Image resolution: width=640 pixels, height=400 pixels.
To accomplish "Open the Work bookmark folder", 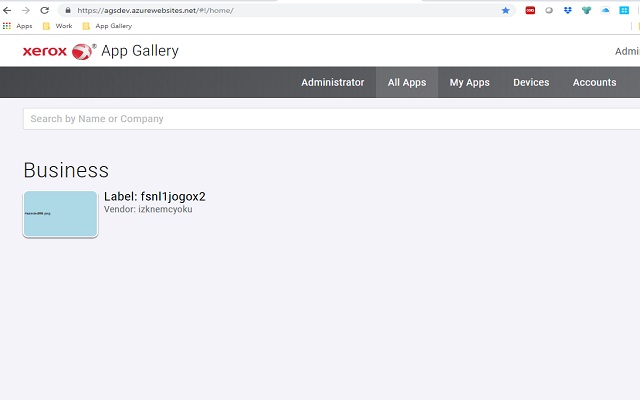I will (58, 26).
